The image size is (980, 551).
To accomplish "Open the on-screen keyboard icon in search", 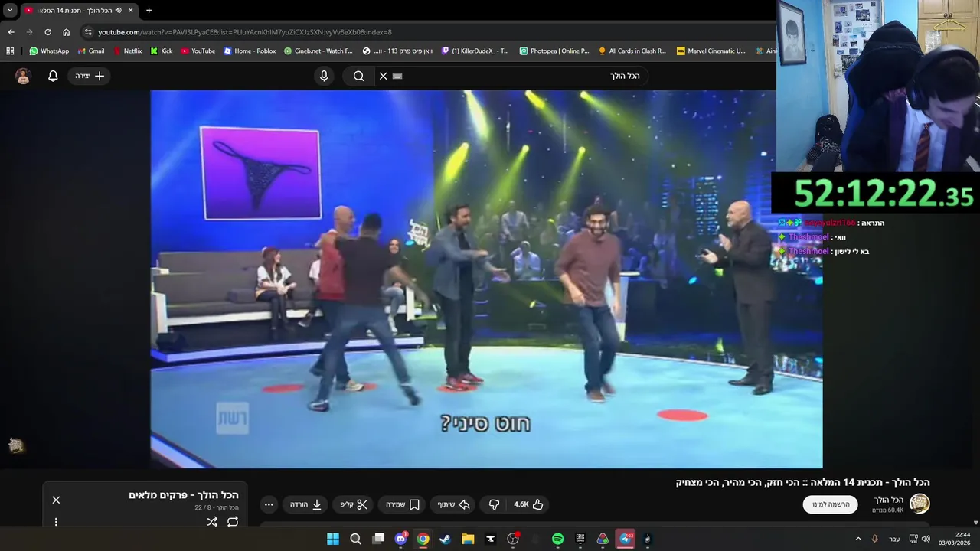I will (x=397, y=76).
